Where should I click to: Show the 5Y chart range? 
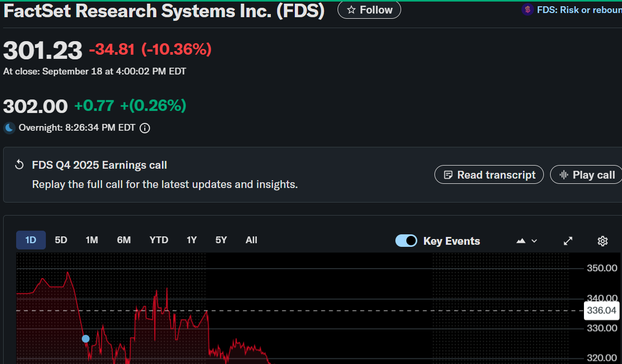[x=221, y=240]
